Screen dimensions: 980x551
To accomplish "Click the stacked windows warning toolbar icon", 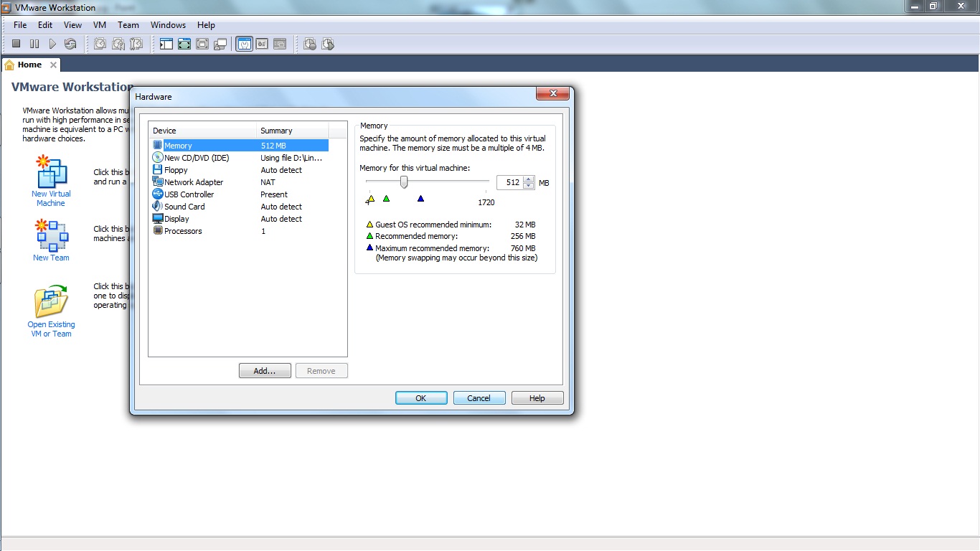I will pos(220,44).
